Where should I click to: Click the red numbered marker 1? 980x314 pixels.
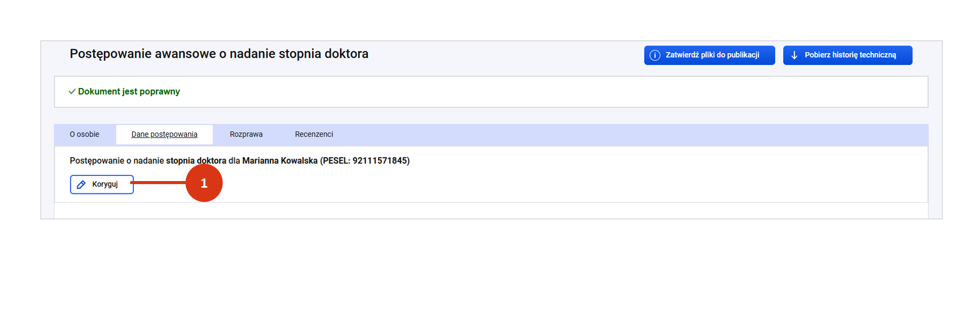point(204,183)
